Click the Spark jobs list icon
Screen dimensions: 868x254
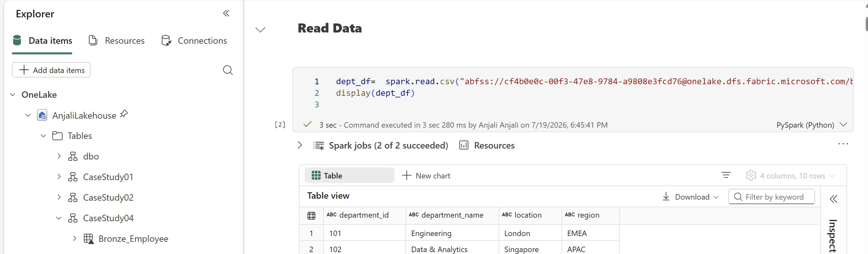319,146
